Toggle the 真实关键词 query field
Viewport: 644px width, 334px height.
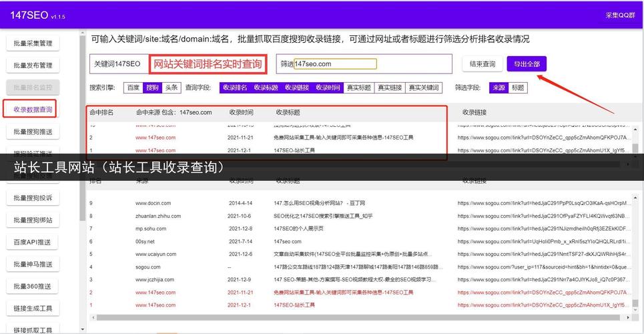424,88
